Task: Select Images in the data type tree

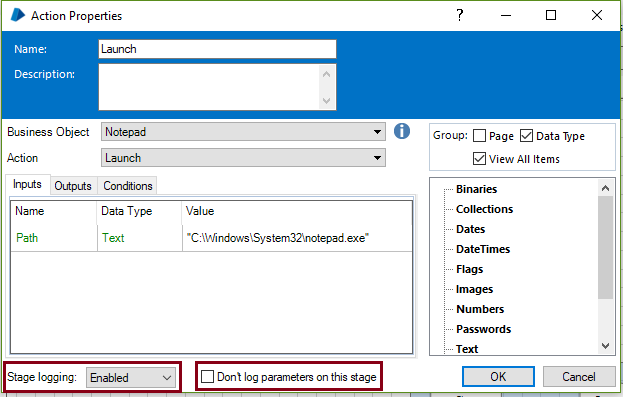Action: point(474,289)
